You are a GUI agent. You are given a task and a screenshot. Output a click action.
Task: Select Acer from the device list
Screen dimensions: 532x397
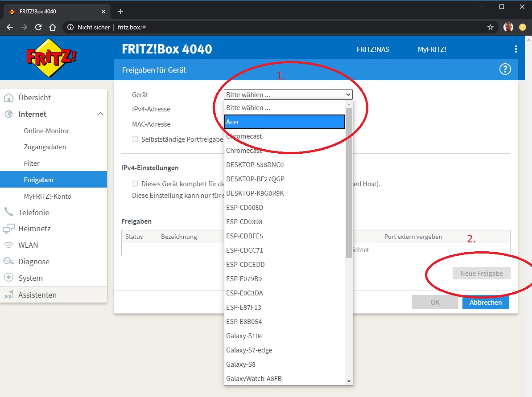[285, 122]
